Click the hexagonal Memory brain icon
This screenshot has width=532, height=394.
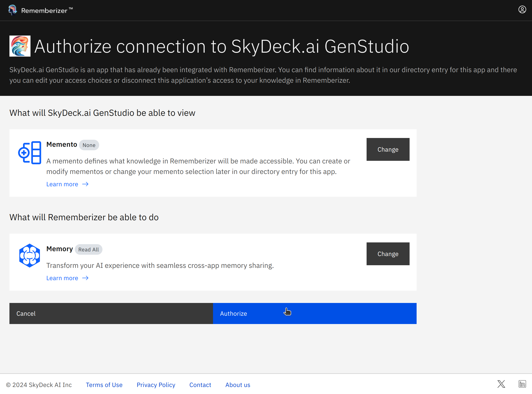click(30, 255)
